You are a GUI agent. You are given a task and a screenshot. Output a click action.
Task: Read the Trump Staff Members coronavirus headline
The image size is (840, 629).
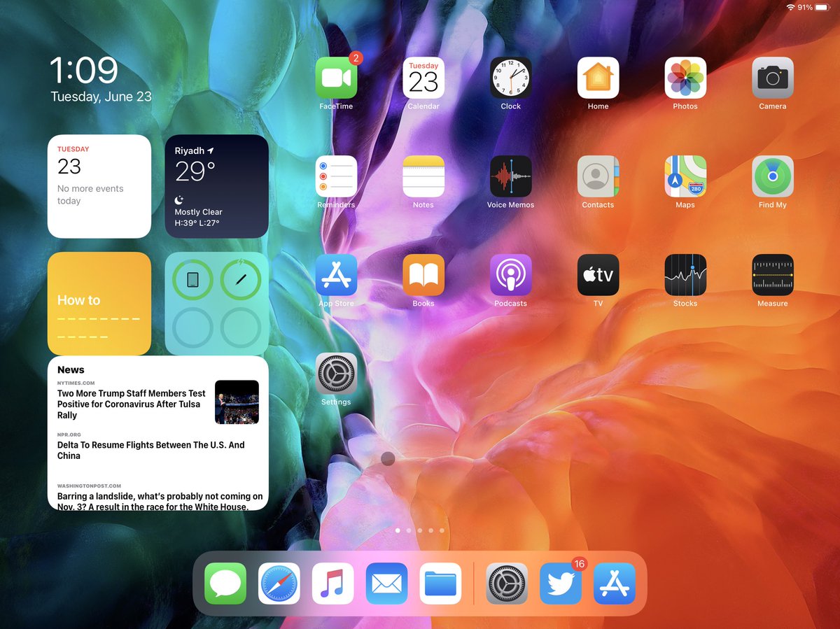(x=132, y=404)
